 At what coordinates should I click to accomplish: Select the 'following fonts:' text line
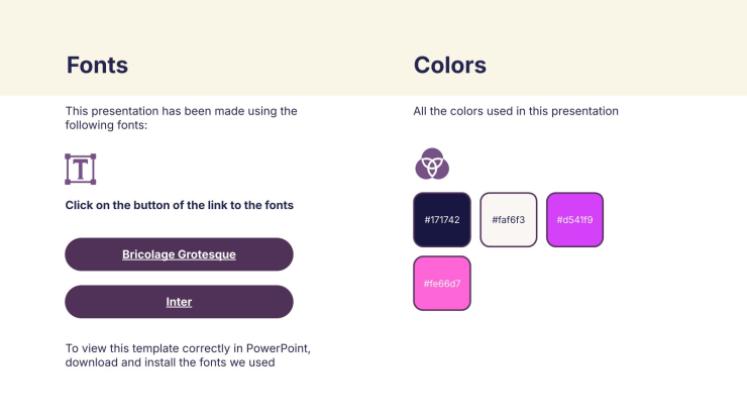(106, 125)
